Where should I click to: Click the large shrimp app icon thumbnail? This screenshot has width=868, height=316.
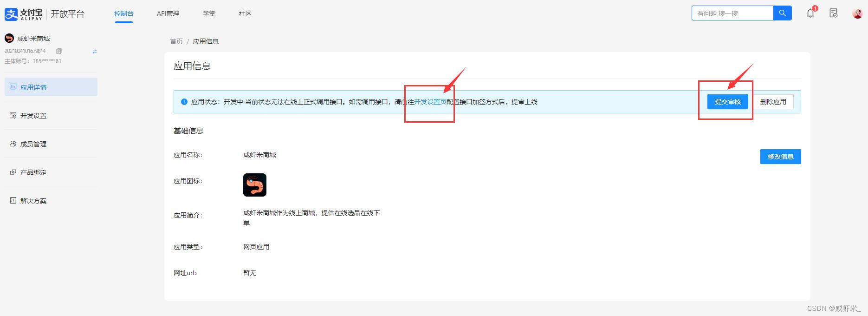[x=255, y=185]
